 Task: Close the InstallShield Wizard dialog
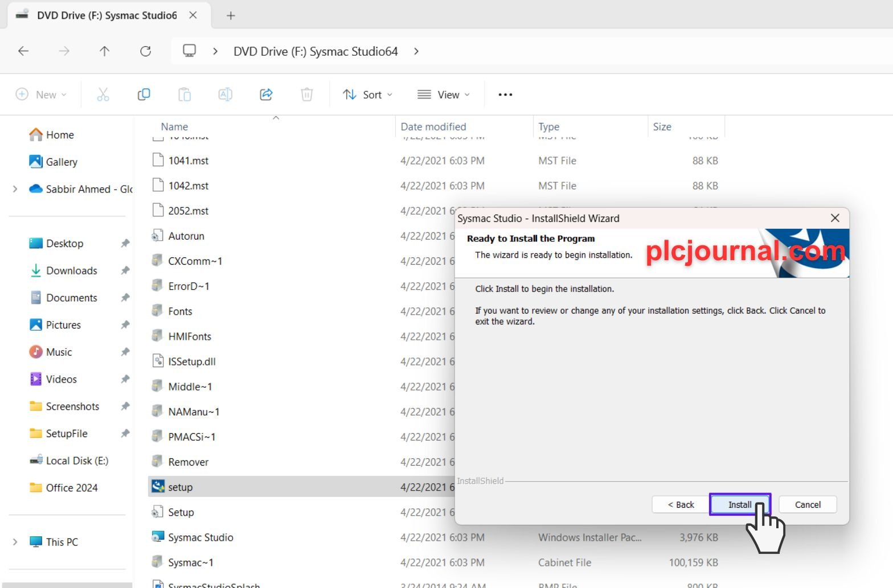[x=835, y=218]
